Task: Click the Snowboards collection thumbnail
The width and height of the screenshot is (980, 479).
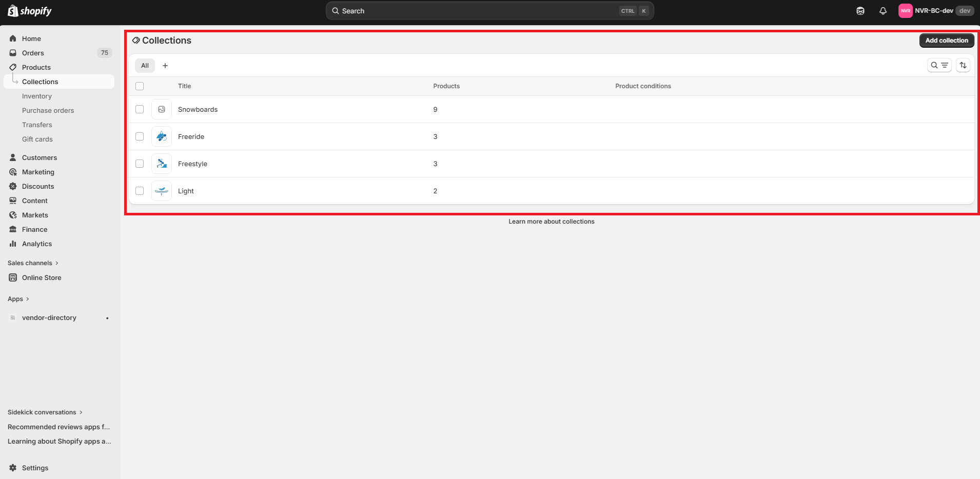Action: [x=162, y=109]
